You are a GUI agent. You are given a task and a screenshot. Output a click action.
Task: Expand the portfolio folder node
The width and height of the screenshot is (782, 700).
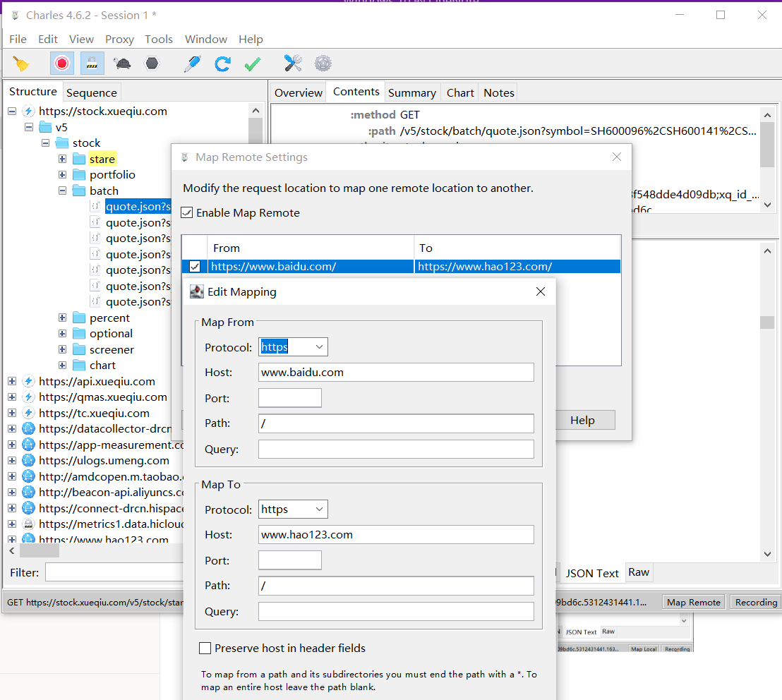click(x=62, y=175)
